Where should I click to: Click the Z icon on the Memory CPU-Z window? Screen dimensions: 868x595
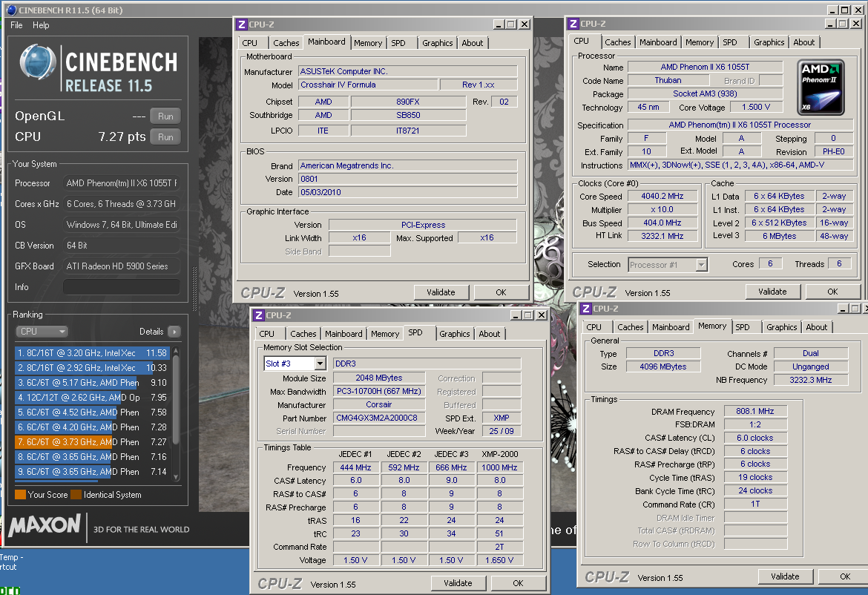(586, 309)
